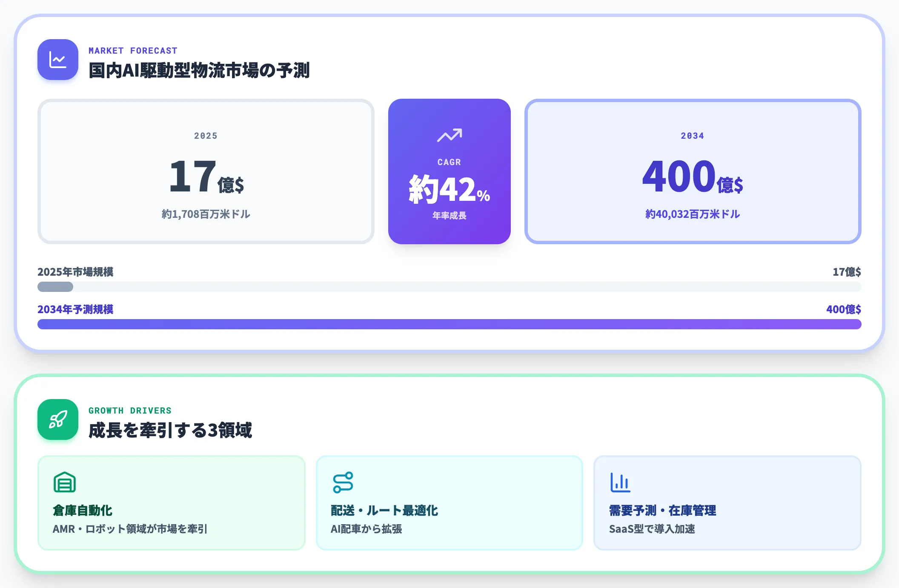Click the heading 成長を牽引する3領域

[x=170, y=430]
